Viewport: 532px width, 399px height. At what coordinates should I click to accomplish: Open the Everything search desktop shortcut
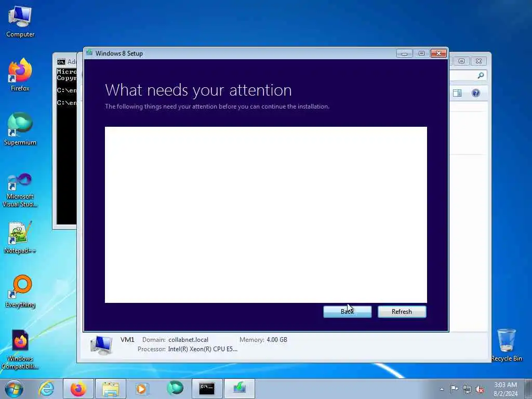[x=20, y=291]
